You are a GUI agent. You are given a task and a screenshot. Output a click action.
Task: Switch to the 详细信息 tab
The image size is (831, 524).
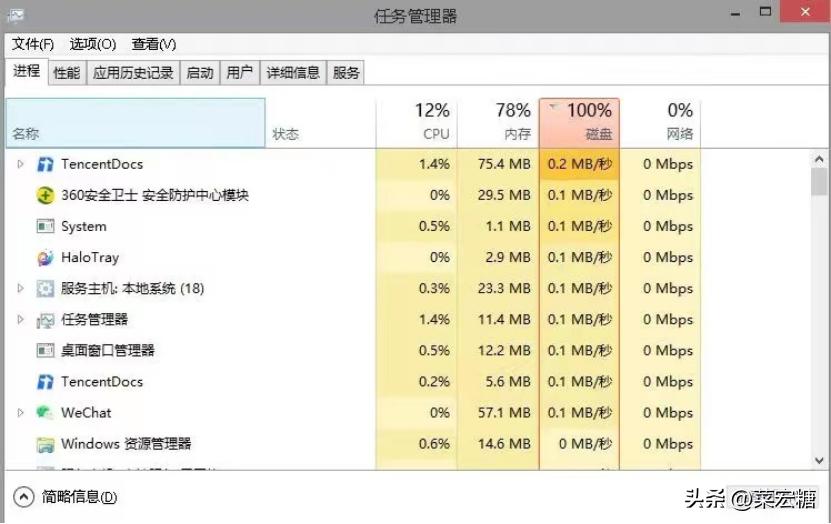[293, 73]
